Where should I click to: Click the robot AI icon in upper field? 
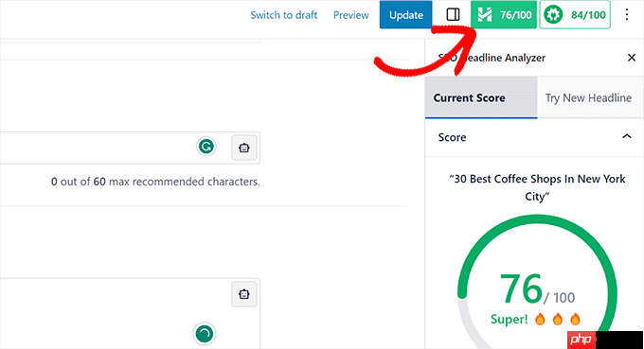pos(244,148)
